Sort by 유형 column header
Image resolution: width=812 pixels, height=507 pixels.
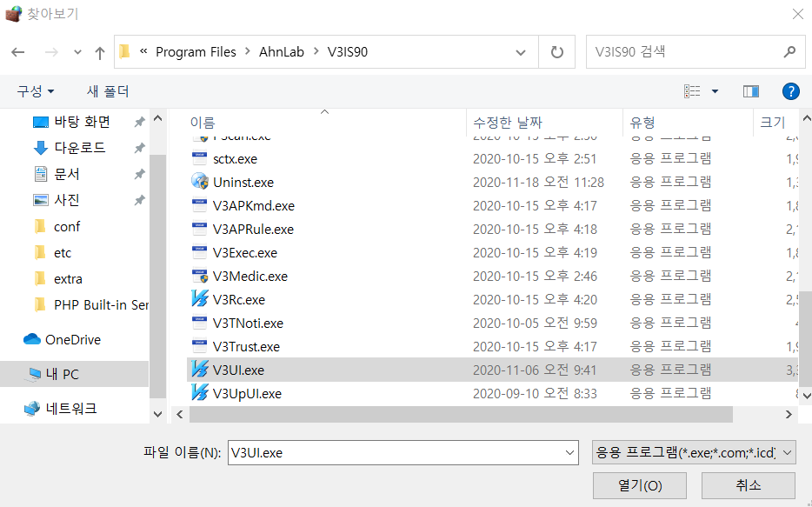pyautogui.click(x=642, y=123)
